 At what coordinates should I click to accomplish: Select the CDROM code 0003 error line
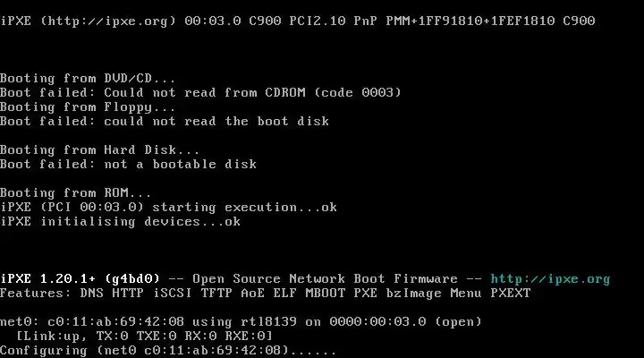[x=200, y=92]
